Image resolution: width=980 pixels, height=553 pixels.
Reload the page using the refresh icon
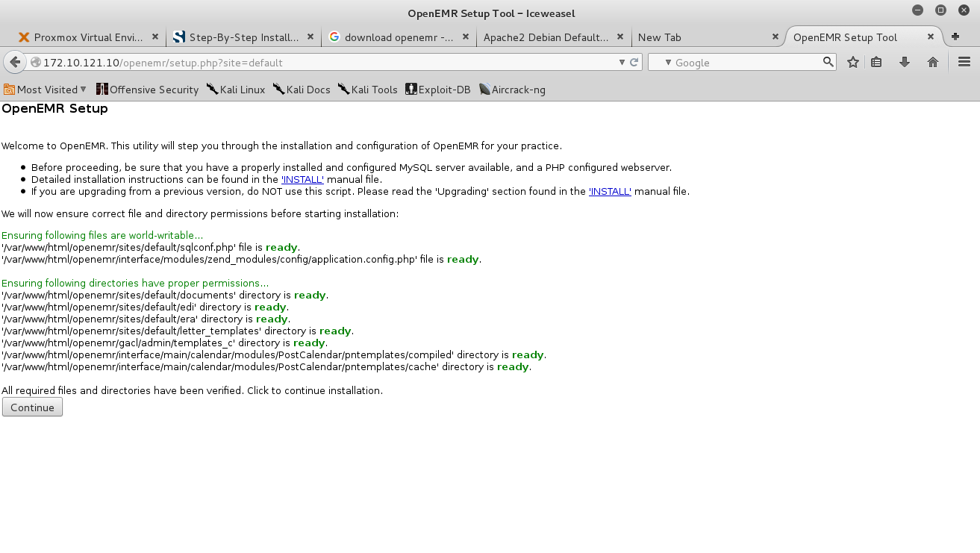[634, 63]
